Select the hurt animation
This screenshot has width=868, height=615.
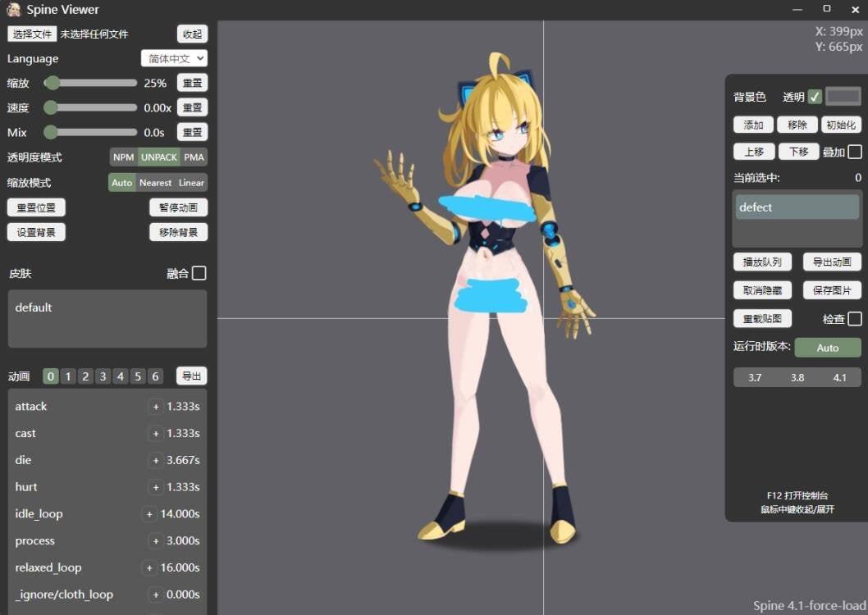pyautogui.click(x=107, y=487)
